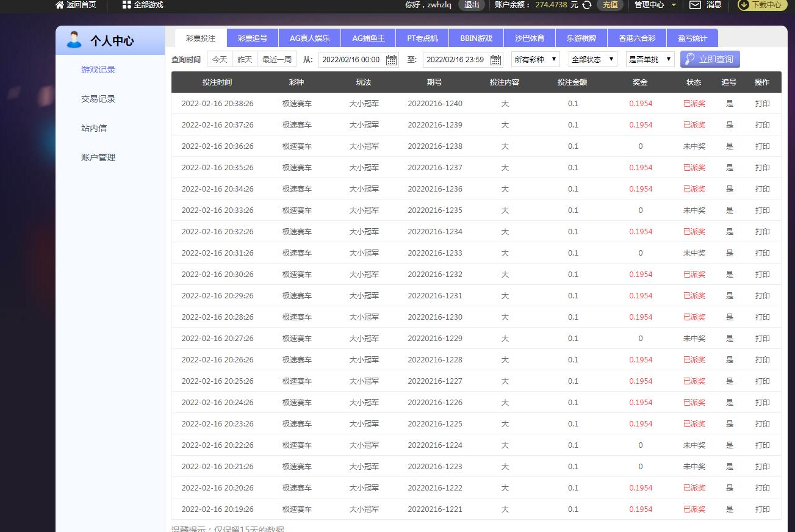The width and height of the screenshot is (795, 532).
Task: Click the 立即查询 search button
Action: [710, 59]
